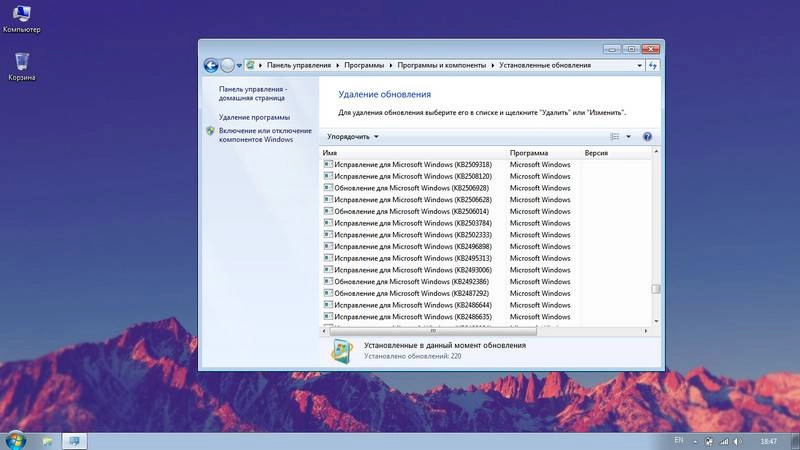The image size is (800, 450).
Task: Click EN language indicator in tray
Action: click(679, 440)
